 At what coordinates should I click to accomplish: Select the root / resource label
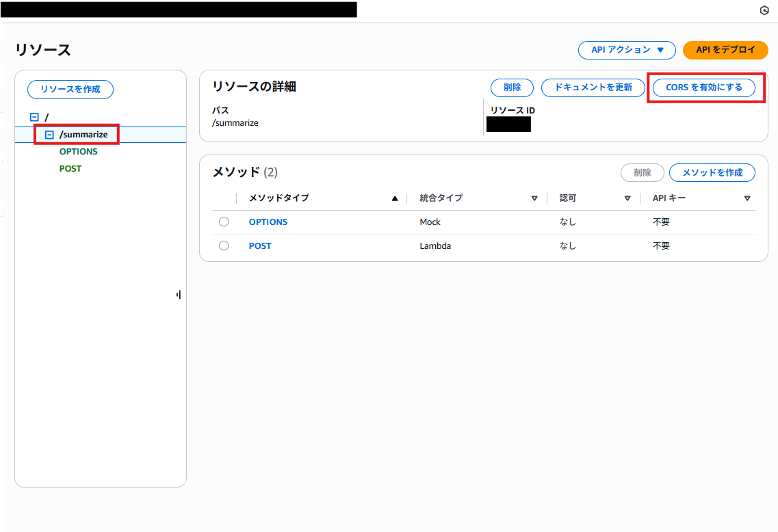(47, 118)
